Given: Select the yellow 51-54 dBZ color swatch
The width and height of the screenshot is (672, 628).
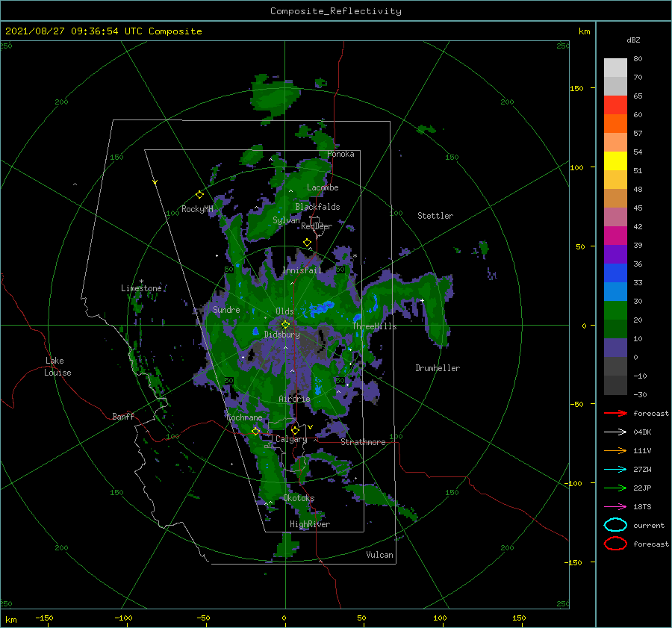Looking at the screenshot, I should (615, 161).
